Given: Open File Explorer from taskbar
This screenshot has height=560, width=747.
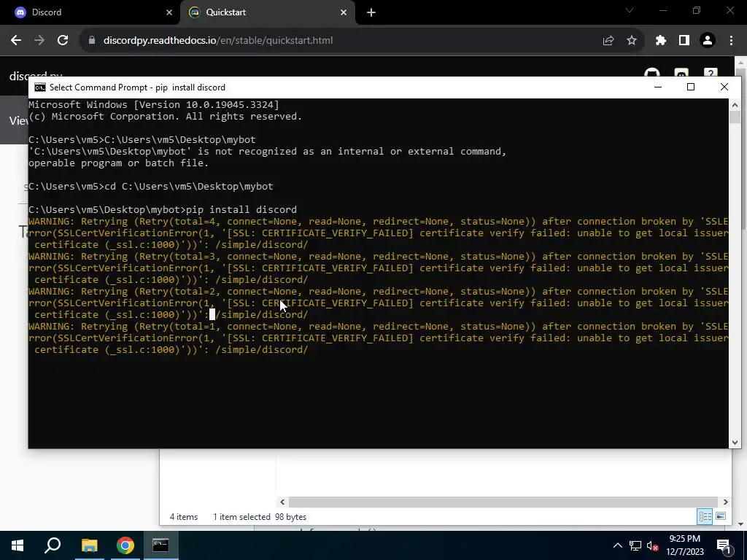Looking at the screenshot, I should [89, 545].
